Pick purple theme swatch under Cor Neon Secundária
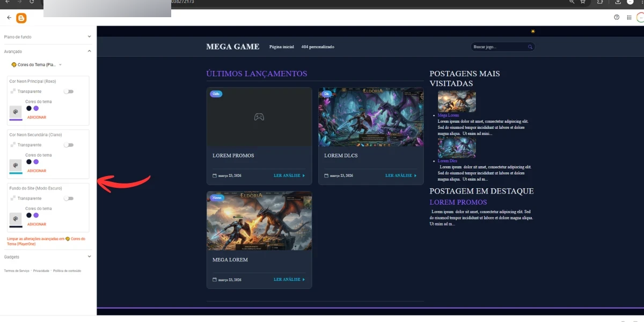Image resolution: width=644 pixels, height=322 pixels. 36,162
